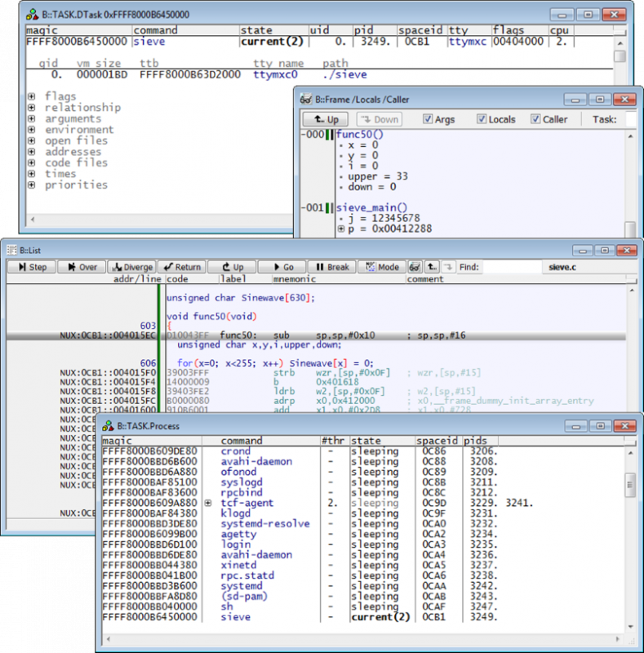Click the Step debug button
The width and height of the screenshot is (644, 653).
tap(31, 267)
